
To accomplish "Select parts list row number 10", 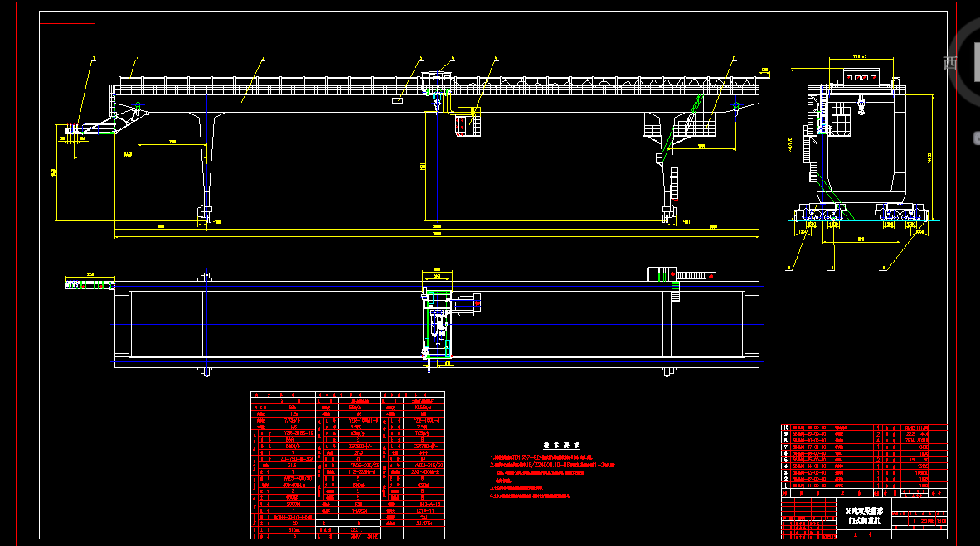I will pos(865,428).
